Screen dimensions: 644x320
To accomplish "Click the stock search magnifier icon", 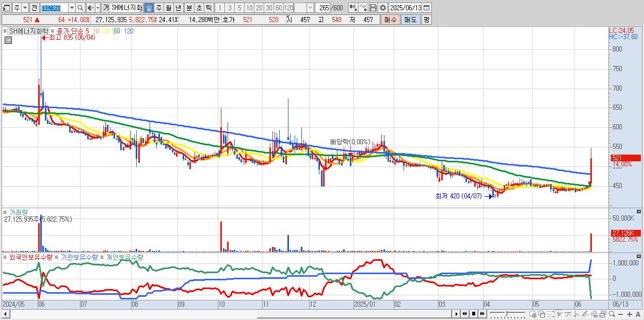I will pos(80,8).
